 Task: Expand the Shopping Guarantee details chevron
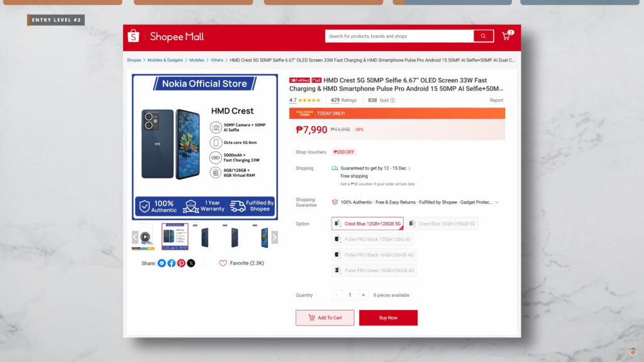(497, 202)
